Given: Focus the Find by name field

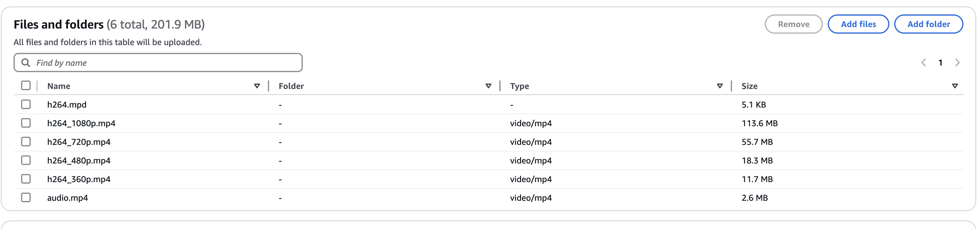Looking at the screenshot, I should tap(158, 63).
